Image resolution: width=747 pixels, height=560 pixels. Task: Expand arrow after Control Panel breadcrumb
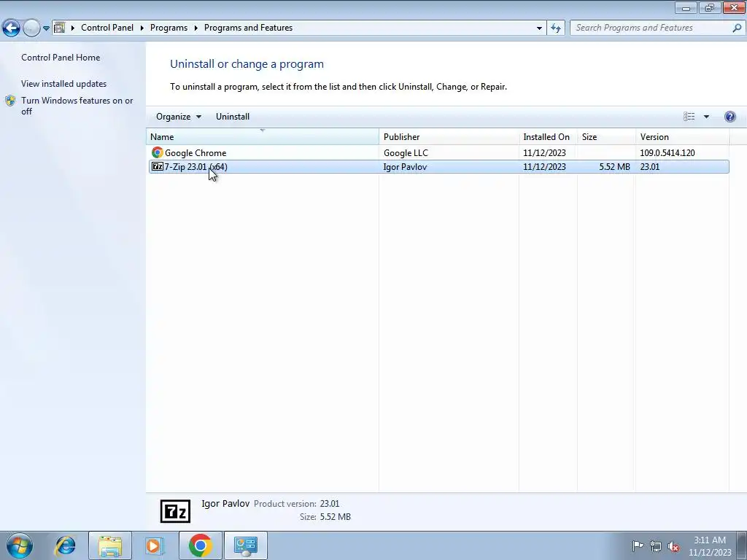(x=142, y=28)
